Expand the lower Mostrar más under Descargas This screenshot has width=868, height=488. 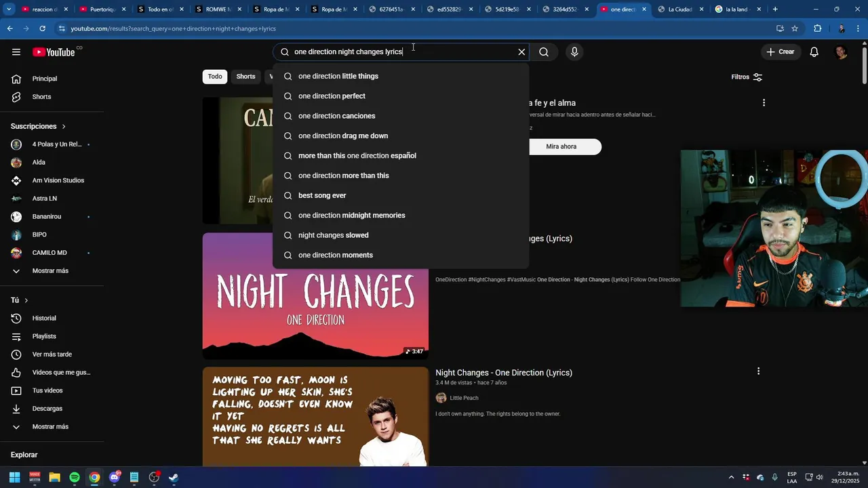pyautogui.click(x=52, y=427)
